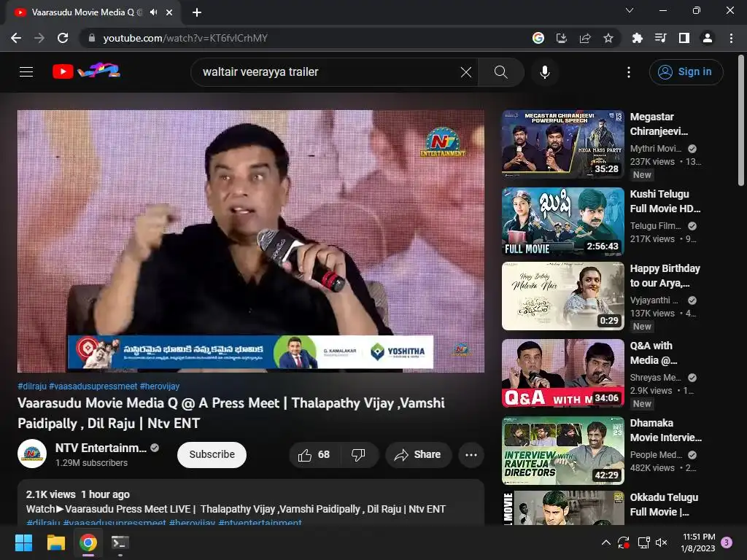Like the video with thumbs up
This screenshot has height=560, width=747.
[x=314, y=455]
